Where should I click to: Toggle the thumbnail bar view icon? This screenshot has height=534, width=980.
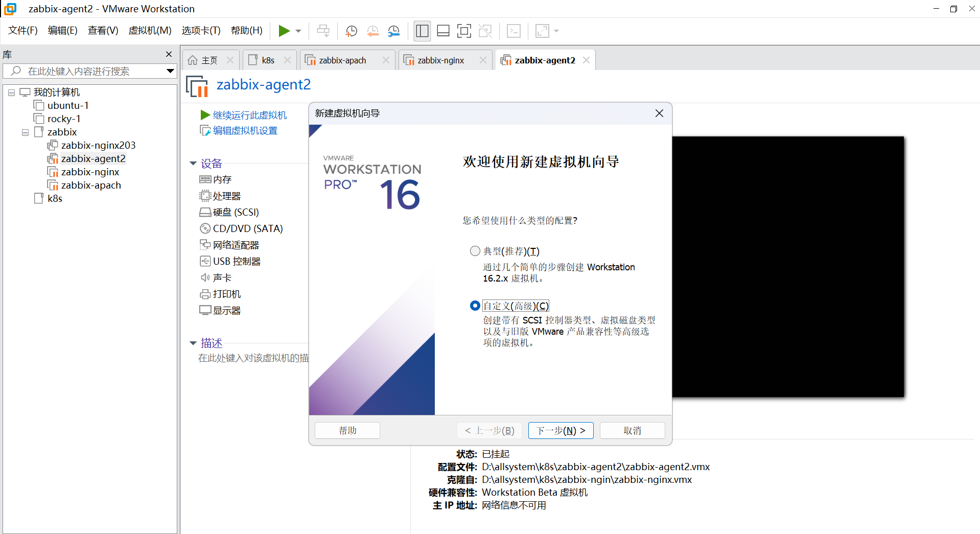443,31
